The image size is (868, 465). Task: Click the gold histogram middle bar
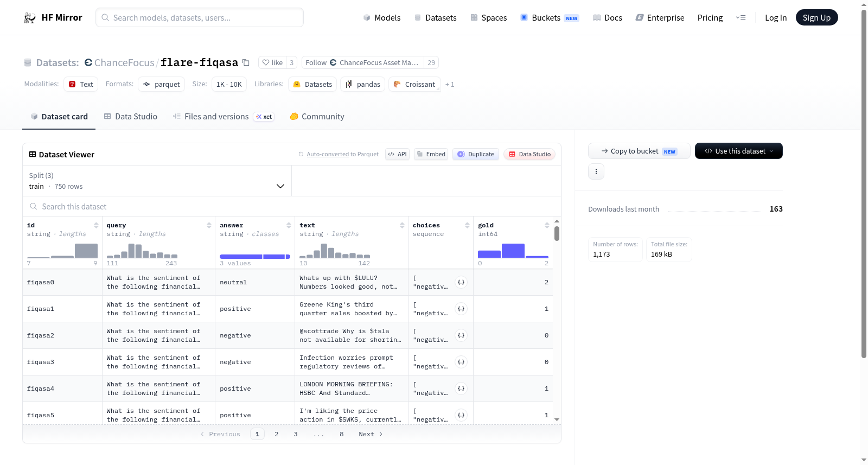tap(513, 251)
